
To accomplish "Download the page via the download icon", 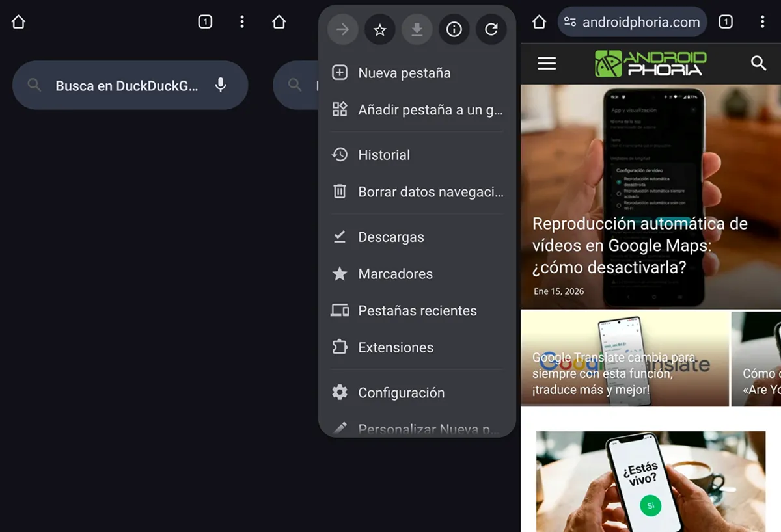I will point(417,29).
